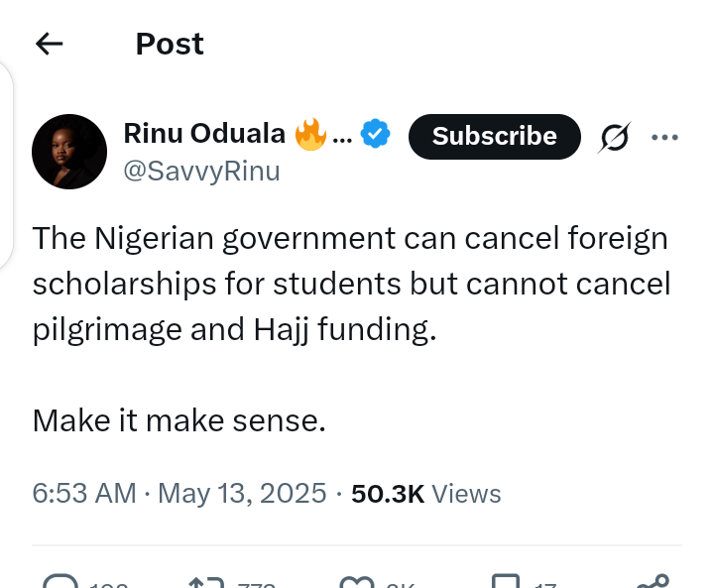The image size is (714, 588).
Task: Click the blue verified badge
Action: point(375,134)
